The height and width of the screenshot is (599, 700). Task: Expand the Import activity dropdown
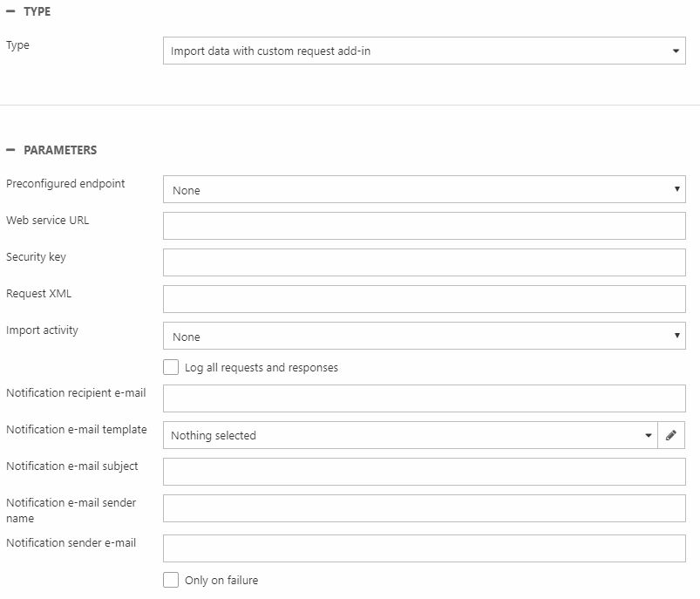pyautogui.click(x=424, y=336)
